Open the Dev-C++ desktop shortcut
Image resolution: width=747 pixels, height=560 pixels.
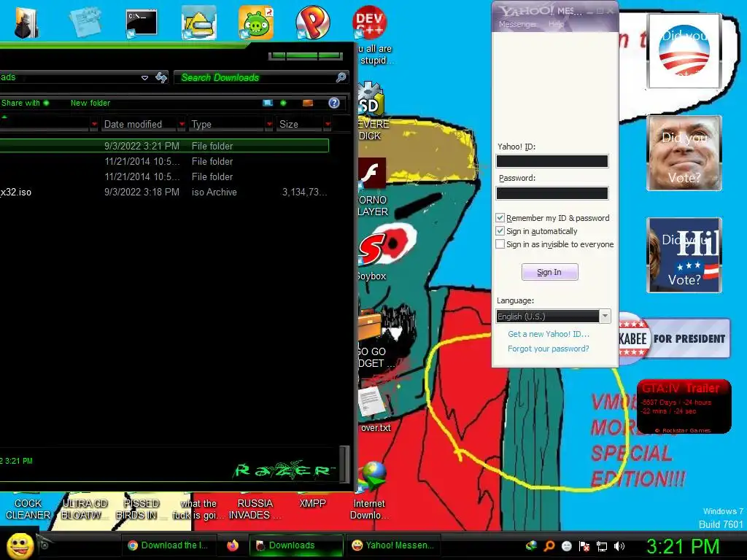pyautogui.click(x=369, y=23)
